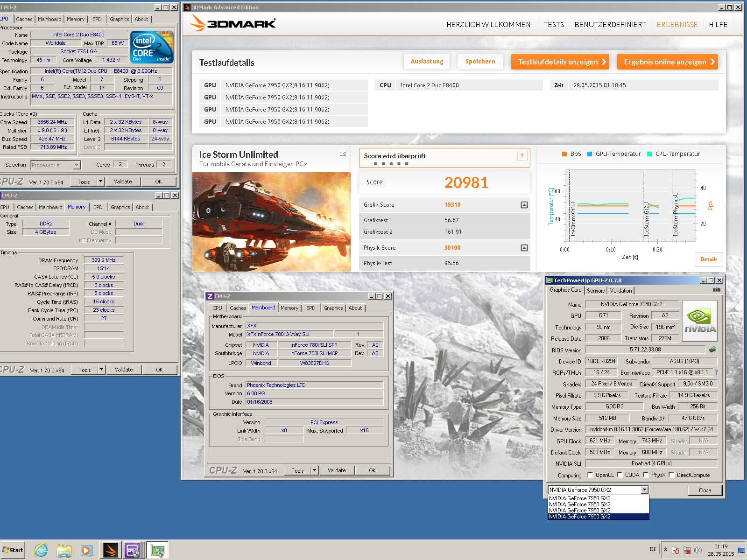
Task: Click the NVIDIA logo in GPU-Z
Action: (x=700, y=321)
